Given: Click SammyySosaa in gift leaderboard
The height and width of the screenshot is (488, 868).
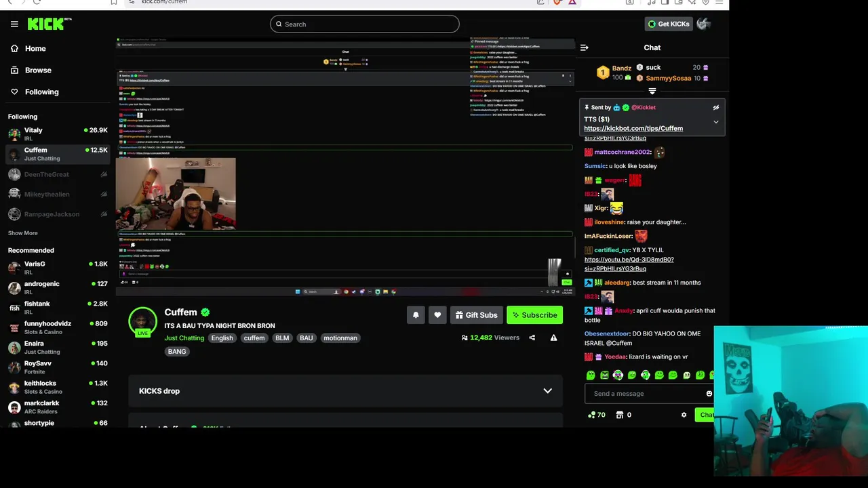Looking at the screenshot, I should [669, 79].
